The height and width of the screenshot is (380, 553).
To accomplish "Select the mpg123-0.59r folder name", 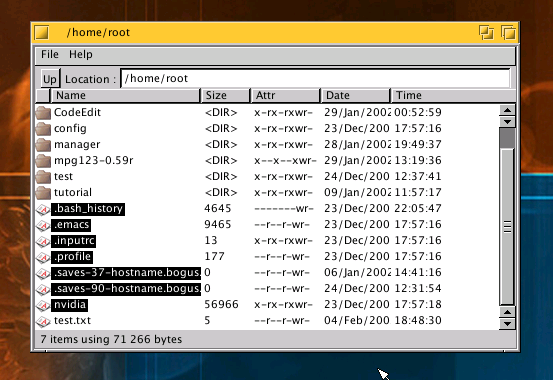I will [x=93, y=161].
